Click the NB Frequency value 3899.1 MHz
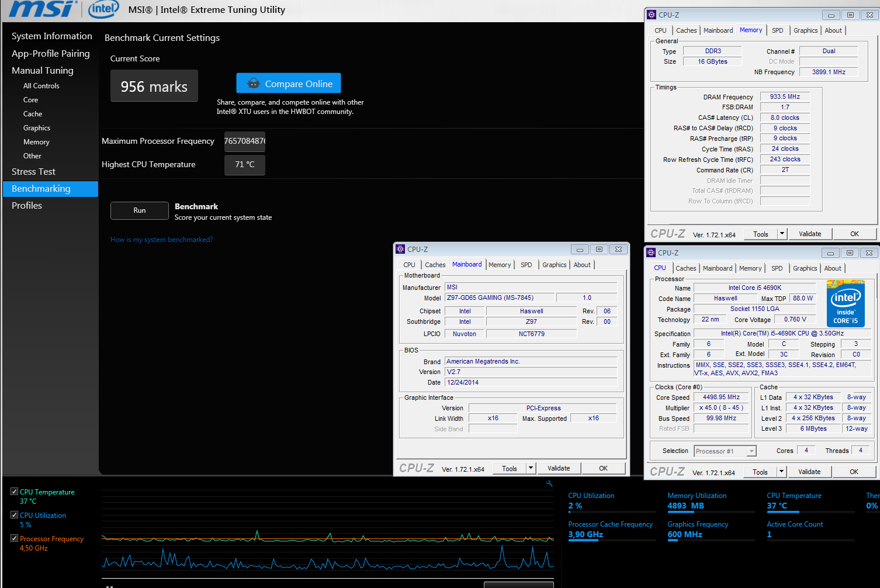The image size is (880, 588). coord(829,72)
